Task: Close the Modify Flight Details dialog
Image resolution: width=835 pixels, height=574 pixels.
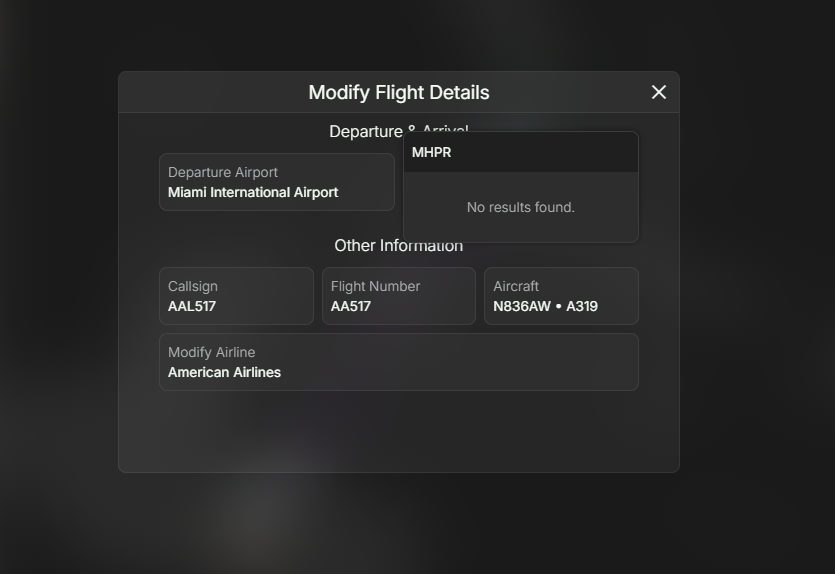Action: [x=659, y=92]
